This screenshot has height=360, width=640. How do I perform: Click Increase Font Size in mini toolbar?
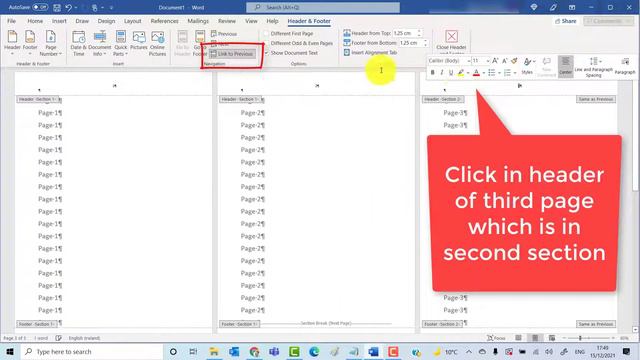(495, 61)
